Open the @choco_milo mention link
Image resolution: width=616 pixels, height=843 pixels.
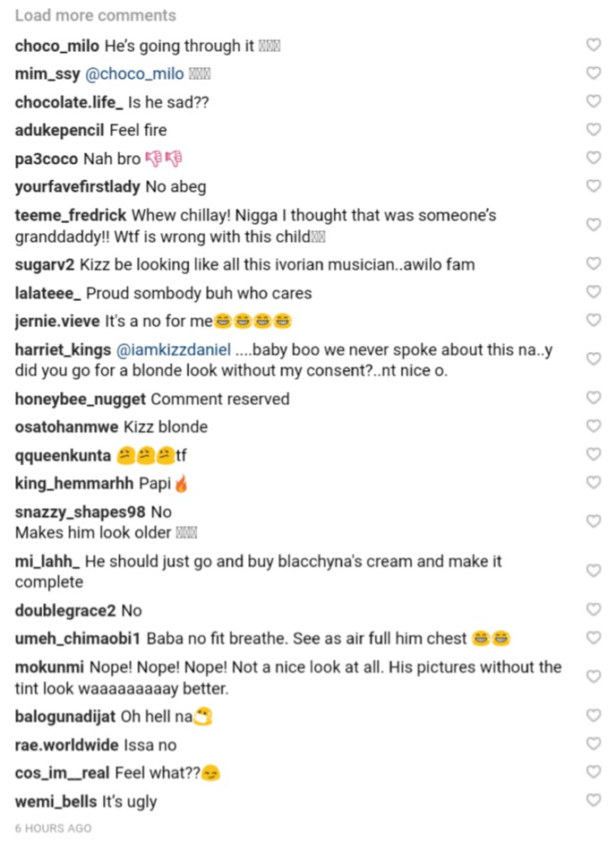tap(134, 73)
